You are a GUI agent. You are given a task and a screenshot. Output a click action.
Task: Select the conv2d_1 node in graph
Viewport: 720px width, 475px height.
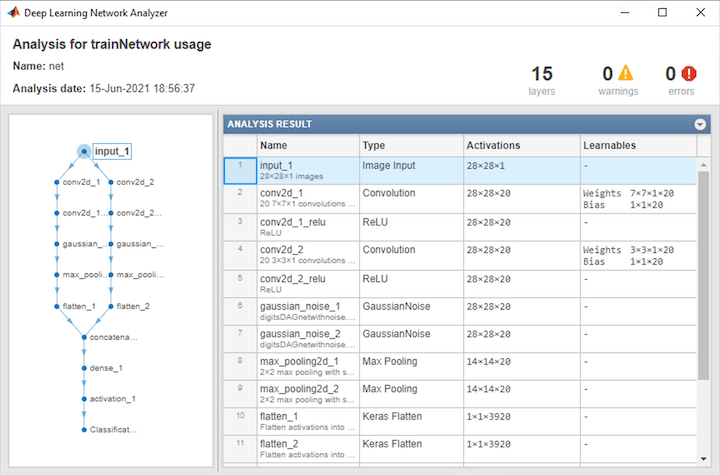(80, 182)
